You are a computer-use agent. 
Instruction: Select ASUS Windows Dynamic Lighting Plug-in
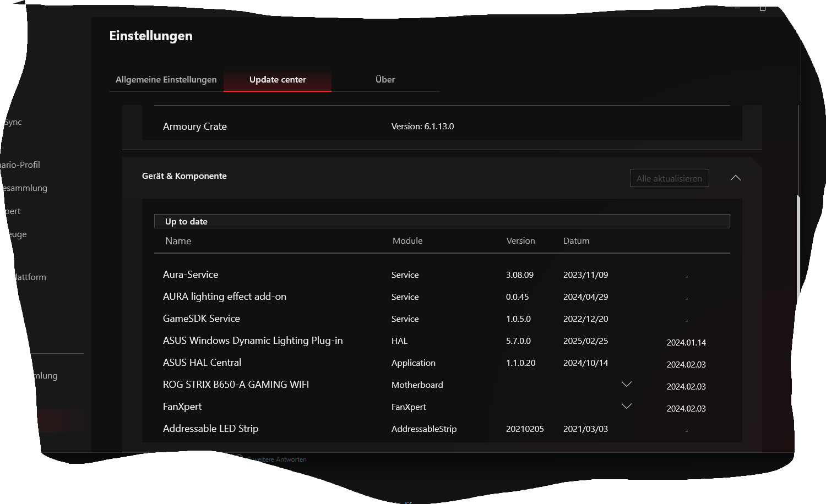point(253,341)
